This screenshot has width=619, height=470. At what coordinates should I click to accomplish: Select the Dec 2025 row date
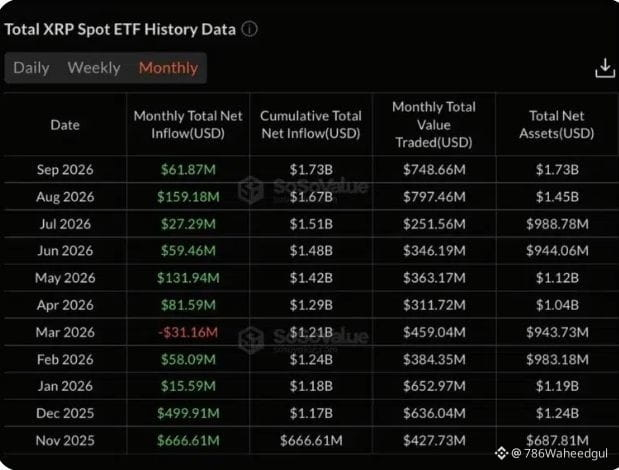point(65,413)
